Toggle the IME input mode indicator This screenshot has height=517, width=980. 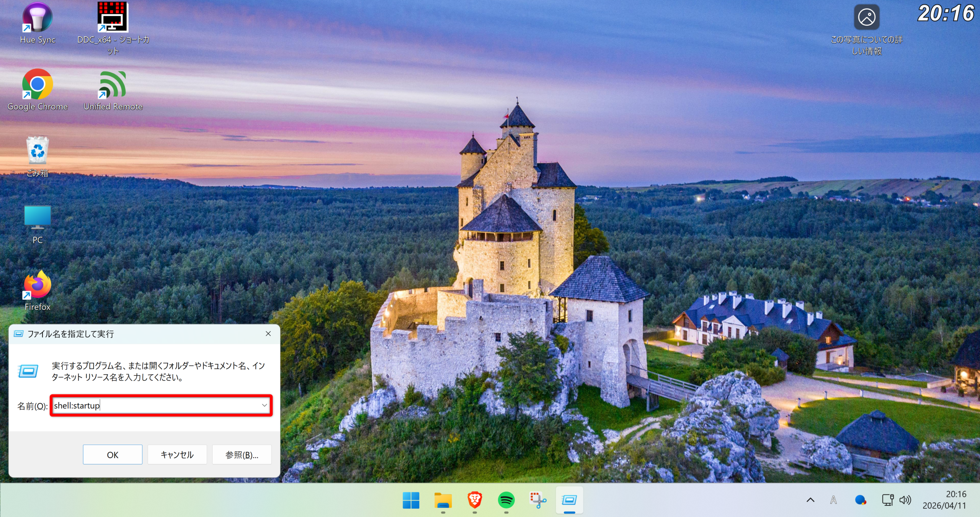(833, 500)
